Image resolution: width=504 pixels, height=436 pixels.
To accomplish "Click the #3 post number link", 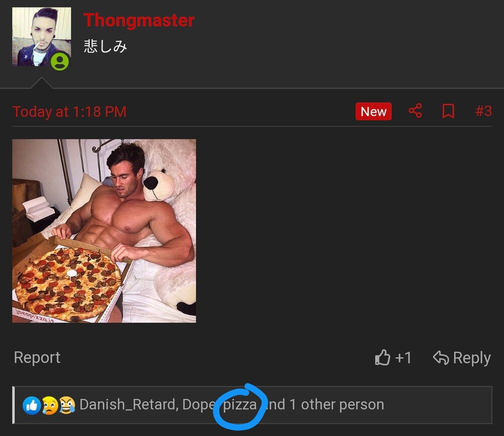I will 485,111.
